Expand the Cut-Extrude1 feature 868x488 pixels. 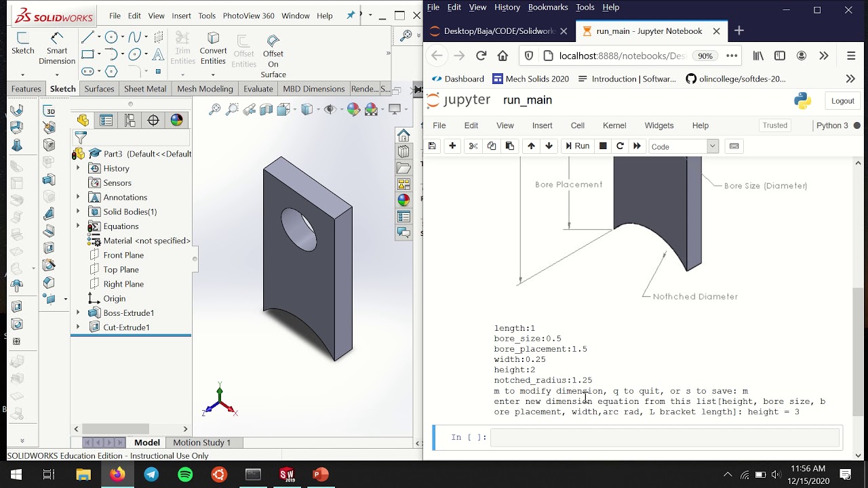(78, 327)
